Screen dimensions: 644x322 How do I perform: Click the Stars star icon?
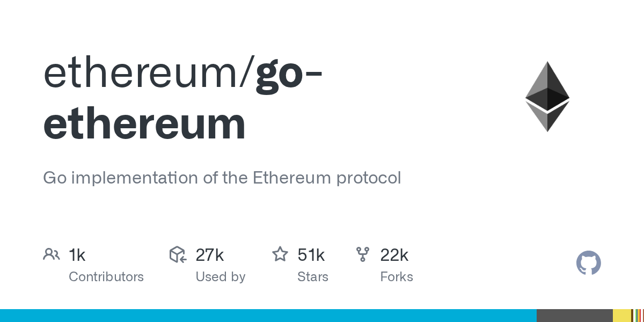point(280,254)
